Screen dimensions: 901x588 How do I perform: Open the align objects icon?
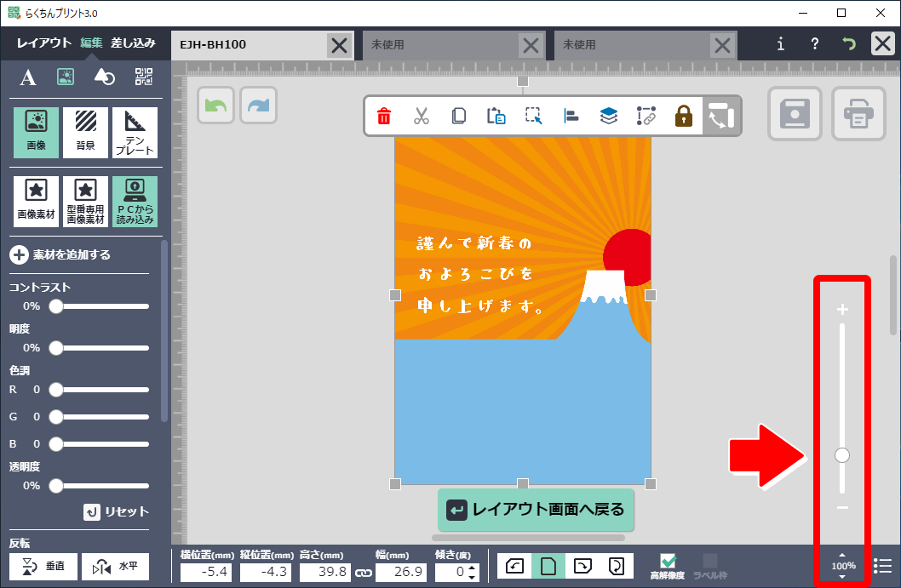click(x=571, y=116)
